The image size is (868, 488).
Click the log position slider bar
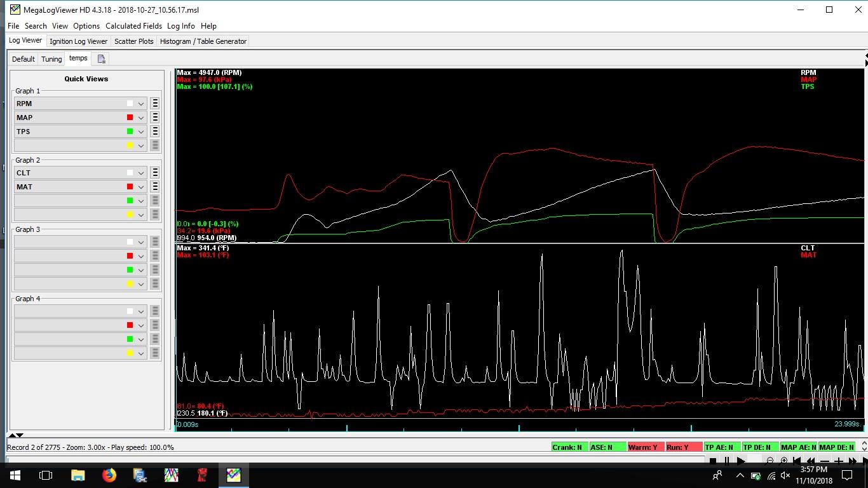pyautogui.click(x=355, y=459)
